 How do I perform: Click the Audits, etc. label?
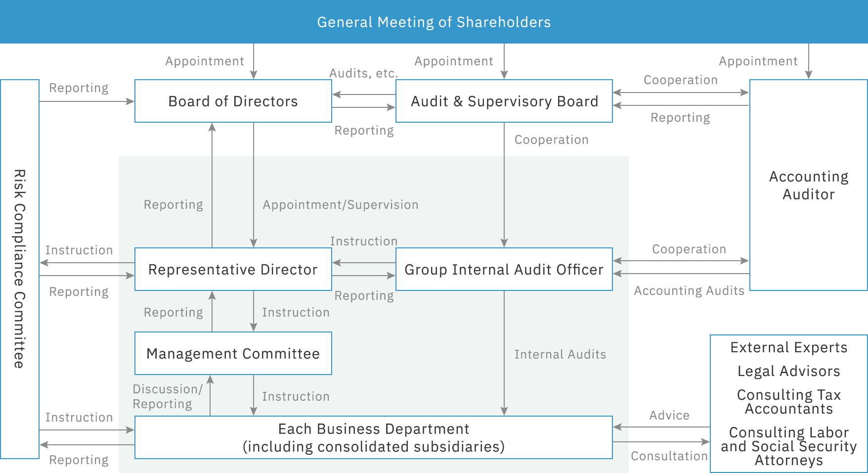[x=364, y=73]
